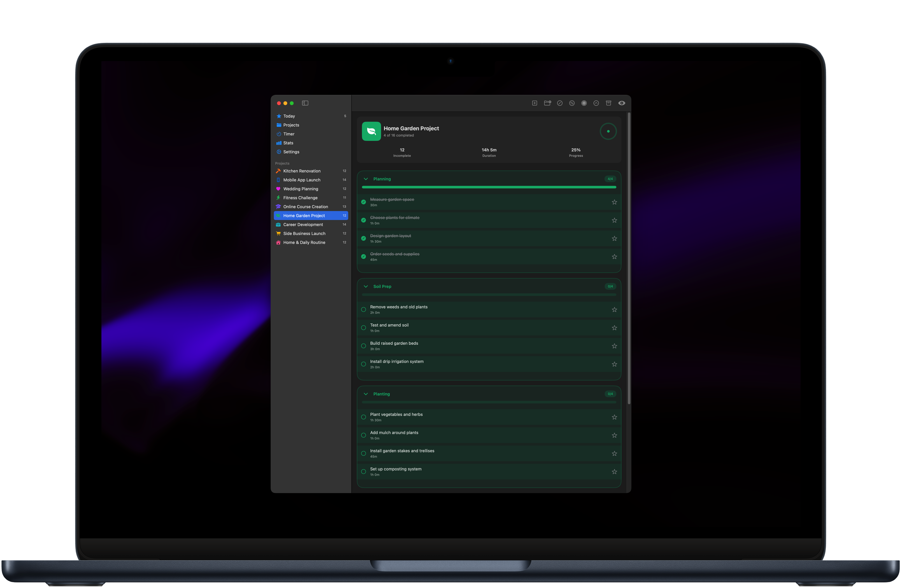The image size is (902, 588).
Task: Click the edit project pencil icon
Action: [x=560, y=103]
